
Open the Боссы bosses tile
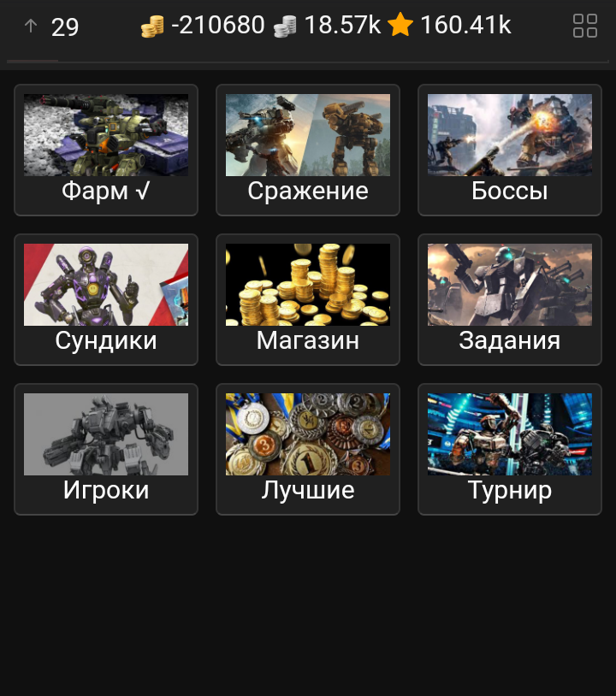click(509, 150)
